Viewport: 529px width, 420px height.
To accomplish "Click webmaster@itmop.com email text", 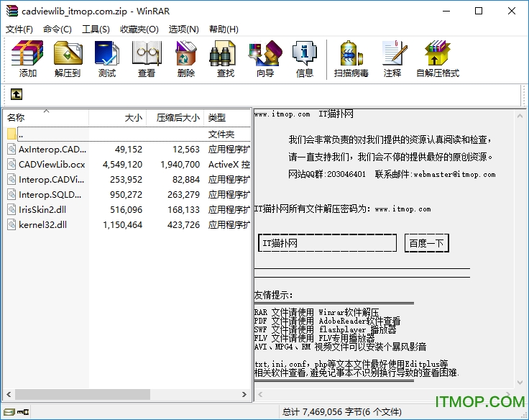I will pyautogui.click(x=454, y=174).
